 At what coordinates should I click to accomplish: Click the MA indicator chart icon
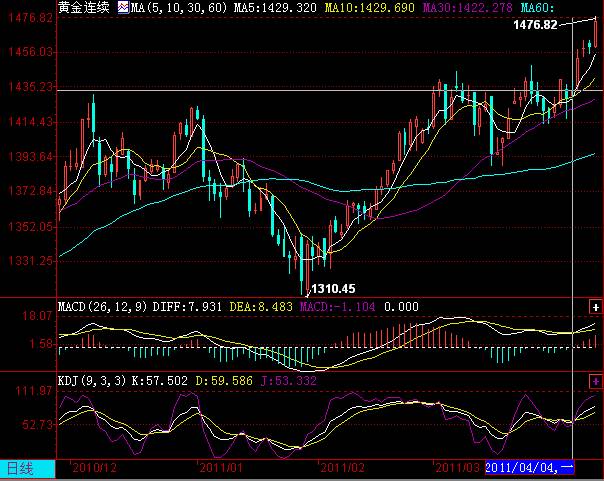tap(123, 7)
